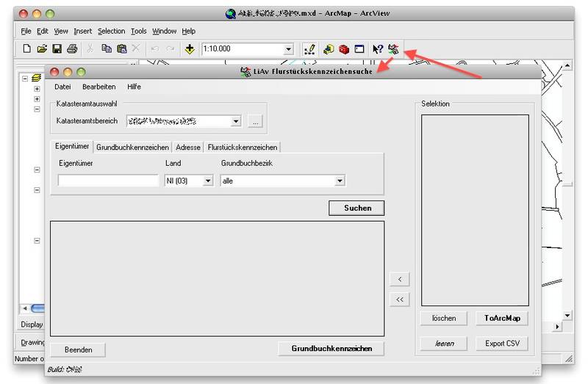Click Export CSV button

point(502,344)
